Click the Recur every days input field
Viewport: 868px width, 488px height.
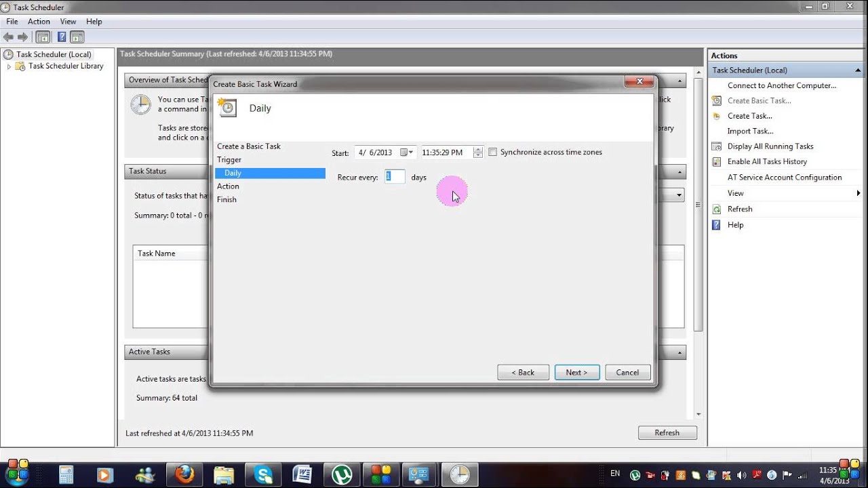395,177
